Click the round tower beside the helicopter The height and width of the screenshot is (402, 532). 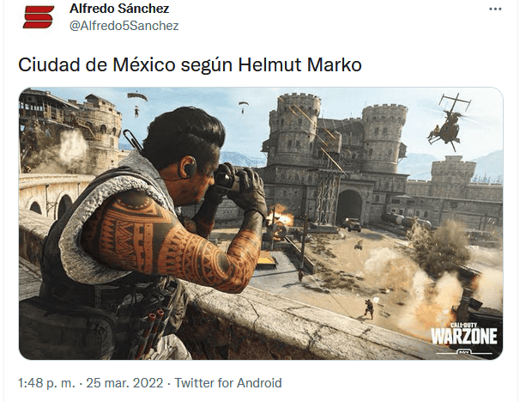coord(384,138)
